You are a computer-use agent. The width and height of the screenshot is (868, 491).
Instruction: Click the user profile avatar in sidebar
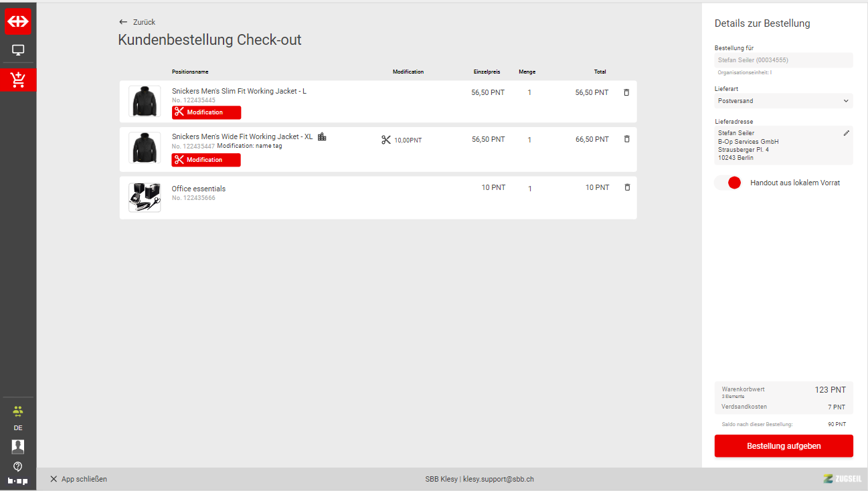coord(18,446)
